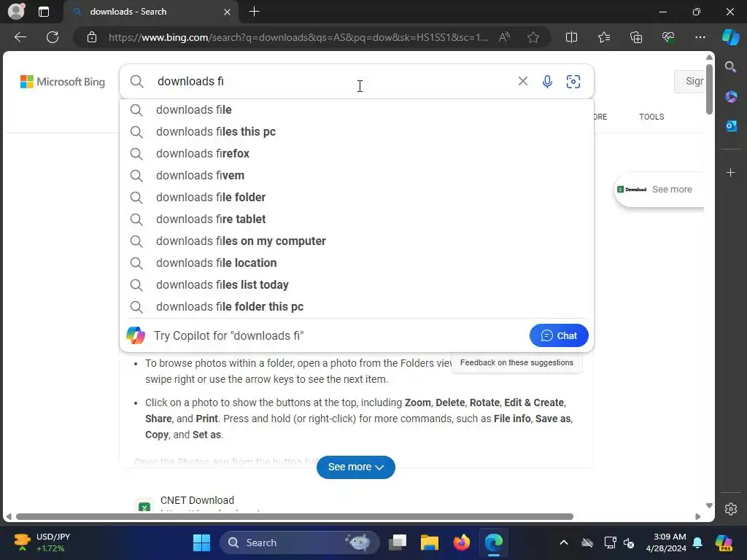The image size is (747, 560).
Task: Open Browser essentials heart icon
Action: click(x=668, y=37)
